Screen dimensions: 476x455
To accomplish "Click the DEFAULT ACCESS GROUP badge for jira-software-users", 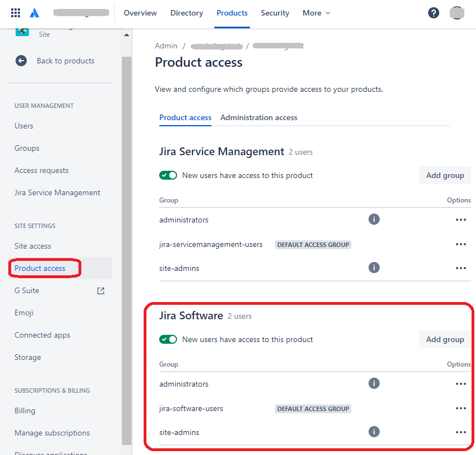I will pos(313,409).
